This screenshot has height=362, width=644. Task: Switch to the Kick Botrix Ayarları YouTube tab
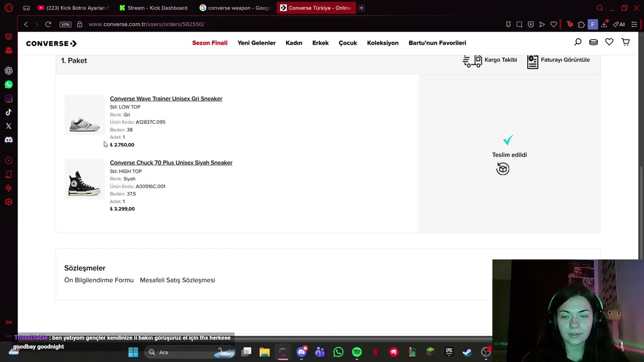(x=73, y=8)
